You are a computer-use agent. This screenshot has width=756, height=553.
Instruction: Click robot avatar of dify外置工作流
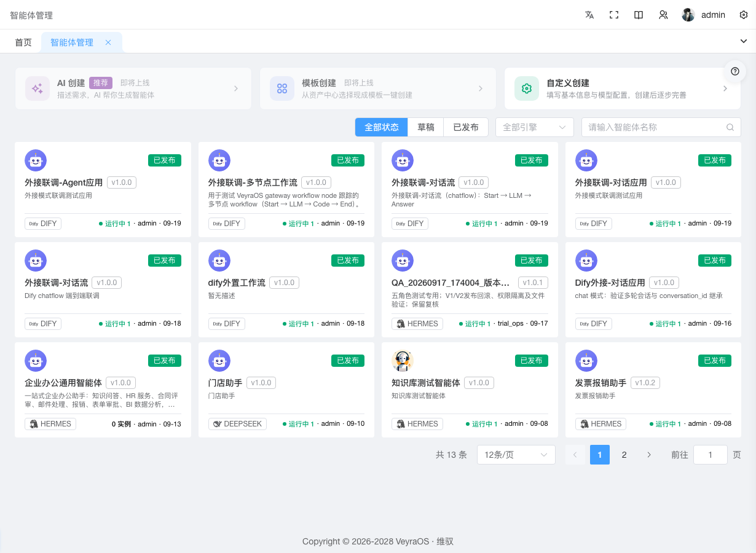click(x=219, y=261)
